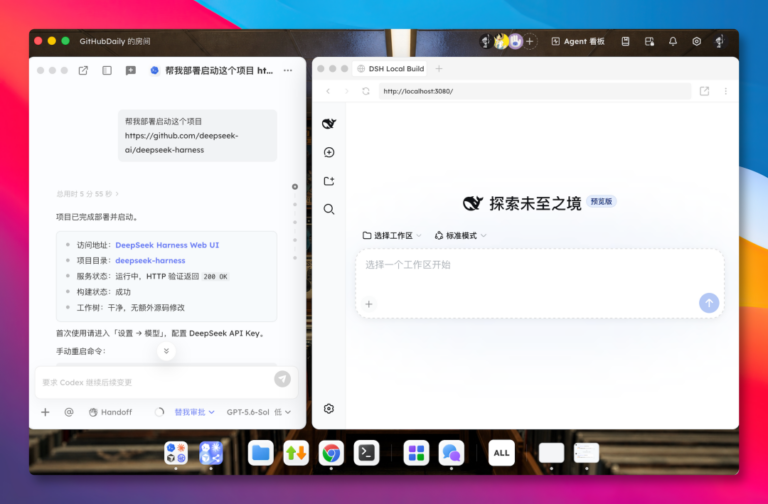Open the blue folder app in the dock
Screen dimensions: 768x504
click(x=261, y=453)
